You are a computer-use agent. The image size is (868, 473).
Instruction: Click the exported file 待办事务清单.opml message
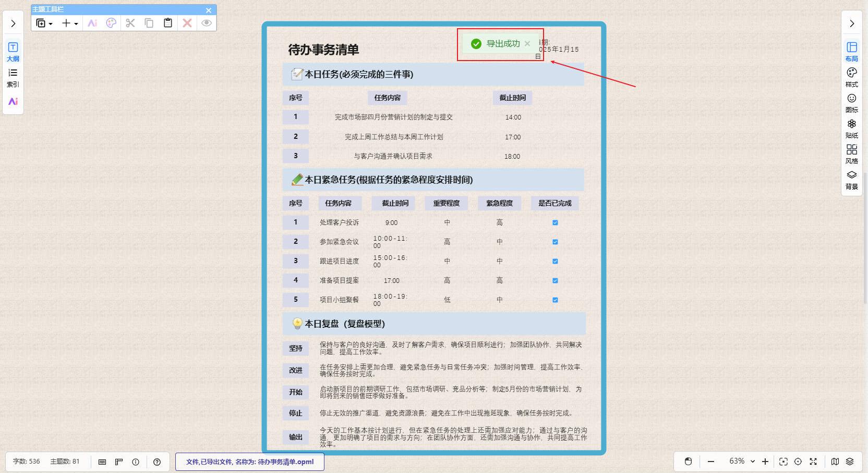coord(249,462)
